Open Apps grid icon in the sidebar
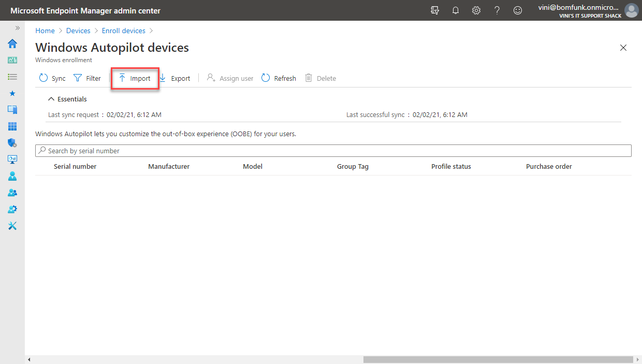The height and width of the screenshot is (364, 642). pyautogui.click(x=12, y=126)
